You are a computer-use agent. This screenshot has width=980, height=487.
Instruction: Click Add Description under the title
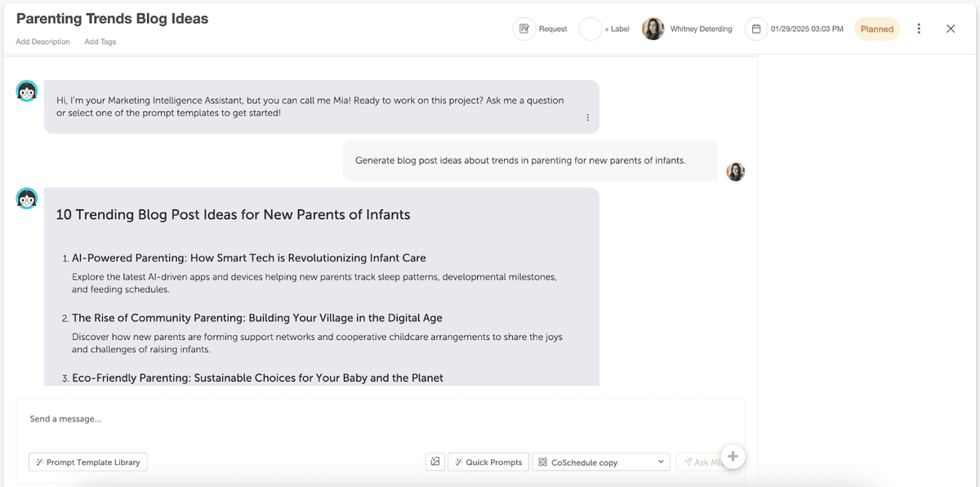tap(42, 42)
